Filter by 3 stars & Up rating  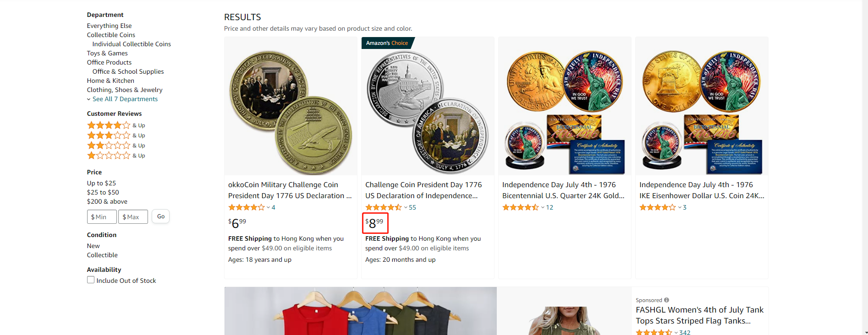(116, 135)
